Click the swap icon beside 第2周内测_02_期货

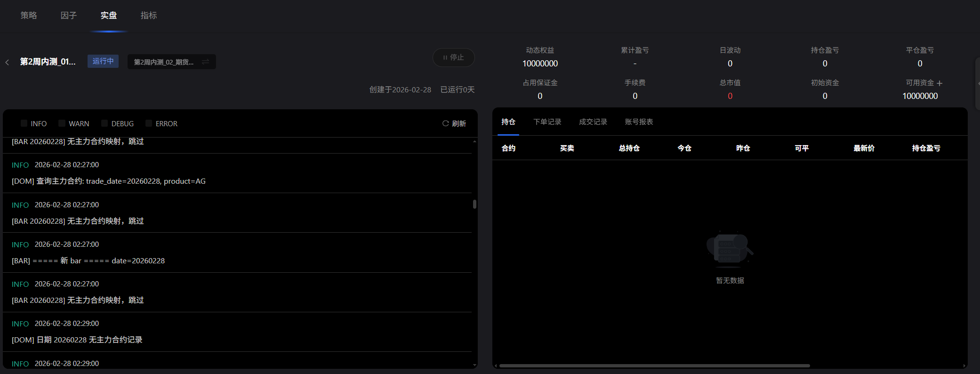206,62
